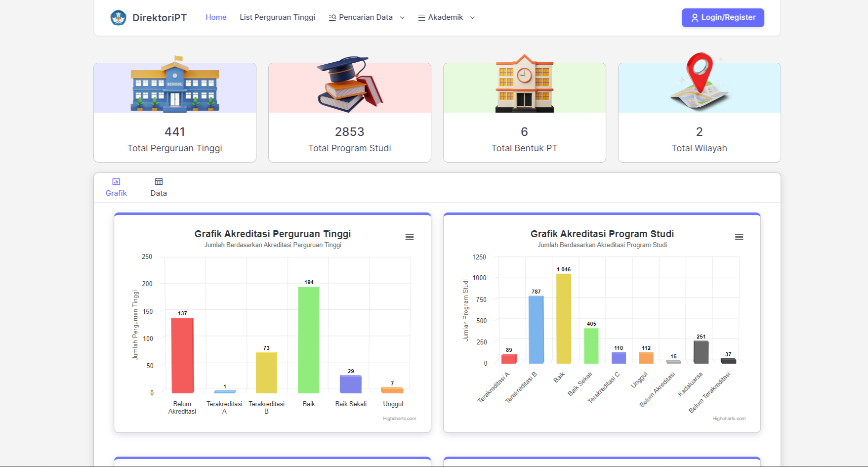Viewport: 868px width, 467px height.
Task: Click the Grafik chart icon tab
Action: pyautogui.click(x=116, y=187)
